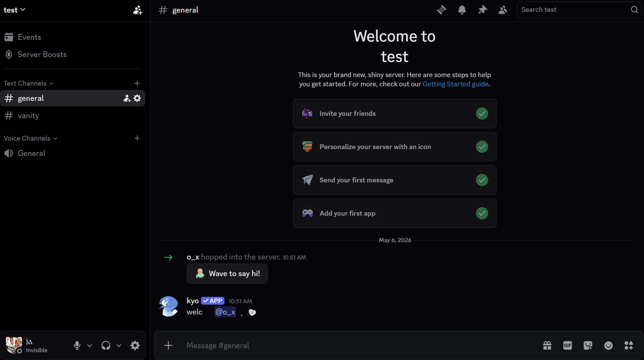Toggle the member list icon
This screenshot has width=644, height=360.
[x=503, y=10]
